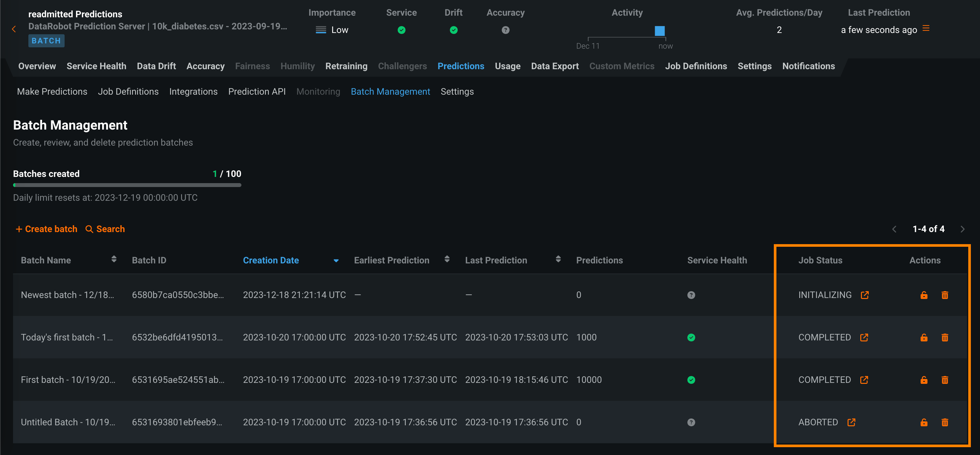Click the Batches created progress bar

click(127, 185)
